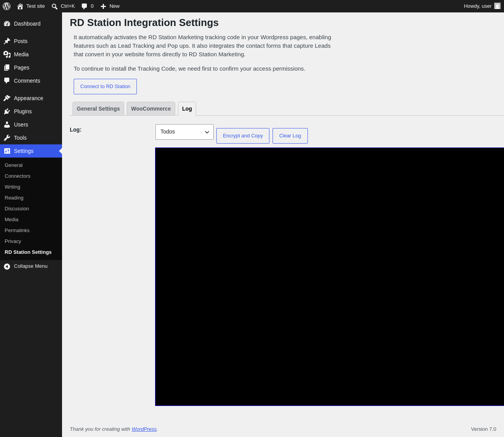Click the Users person icon

coord(7,125)
